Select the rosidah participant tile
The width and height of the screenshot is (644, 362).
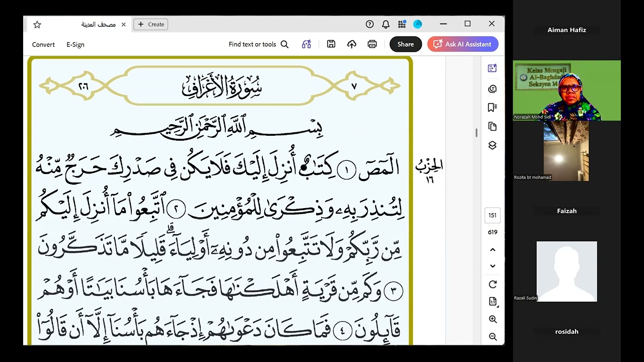click(x=567, y=332)
